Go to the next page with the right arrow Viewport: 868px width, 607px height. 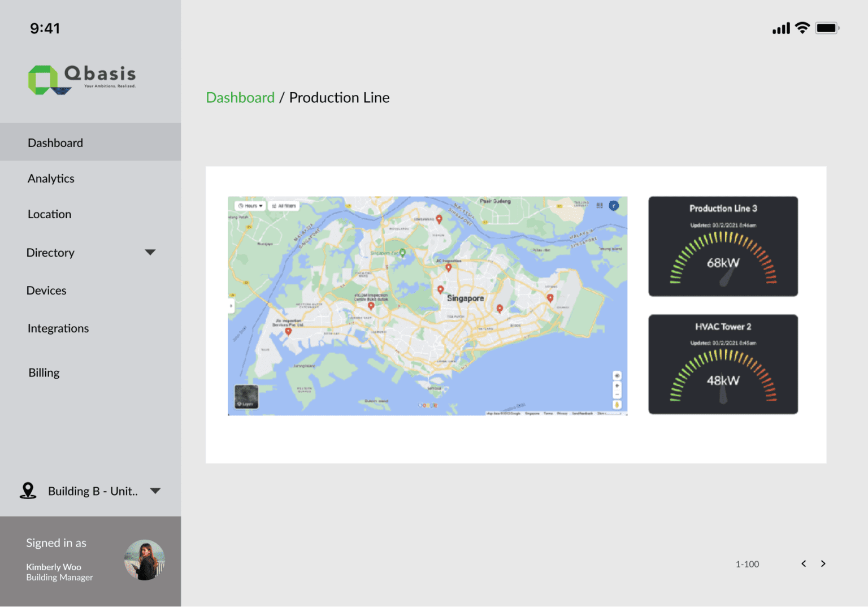[x=823, y=563]
